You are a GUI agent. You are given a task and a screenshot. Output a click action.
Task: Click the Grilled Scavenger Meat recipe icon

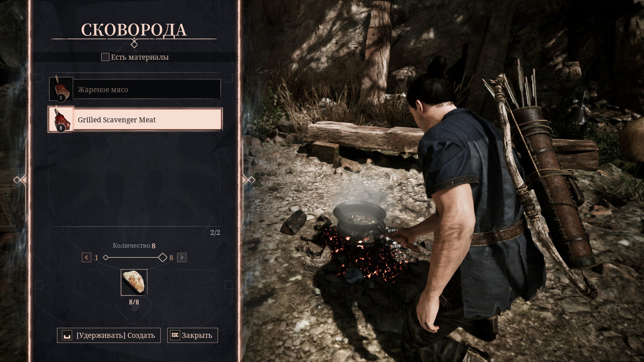61,119
